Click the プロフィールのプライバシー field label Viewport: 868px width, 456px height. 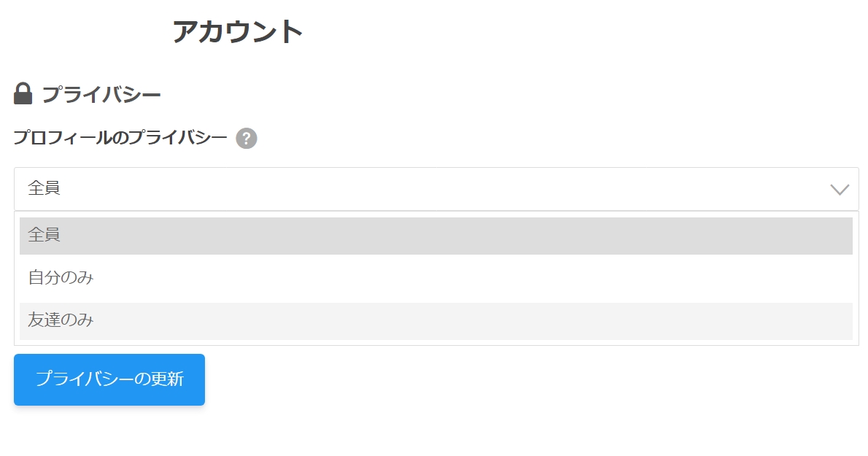tap(120, 137)
